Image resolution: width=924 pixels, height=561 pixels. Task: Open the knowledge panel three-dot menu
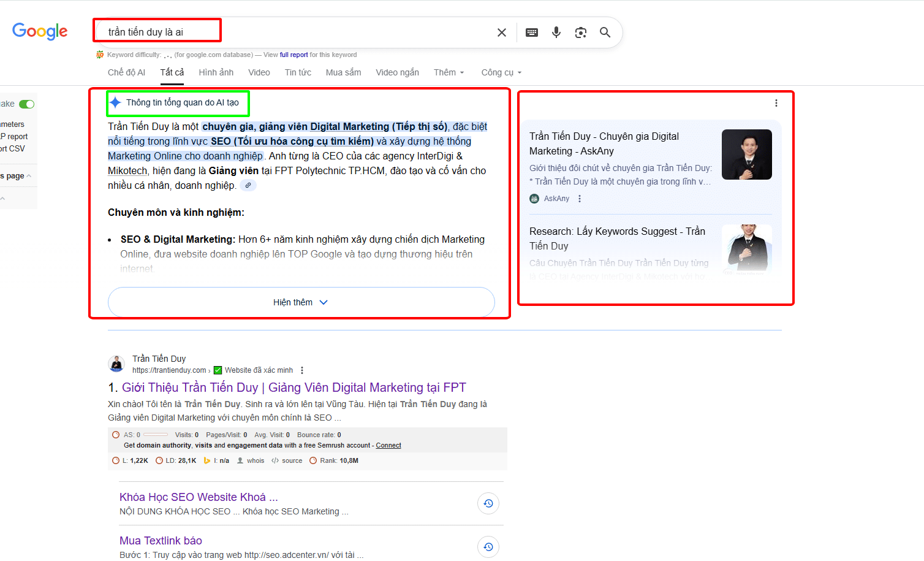(x=776, y=103)
